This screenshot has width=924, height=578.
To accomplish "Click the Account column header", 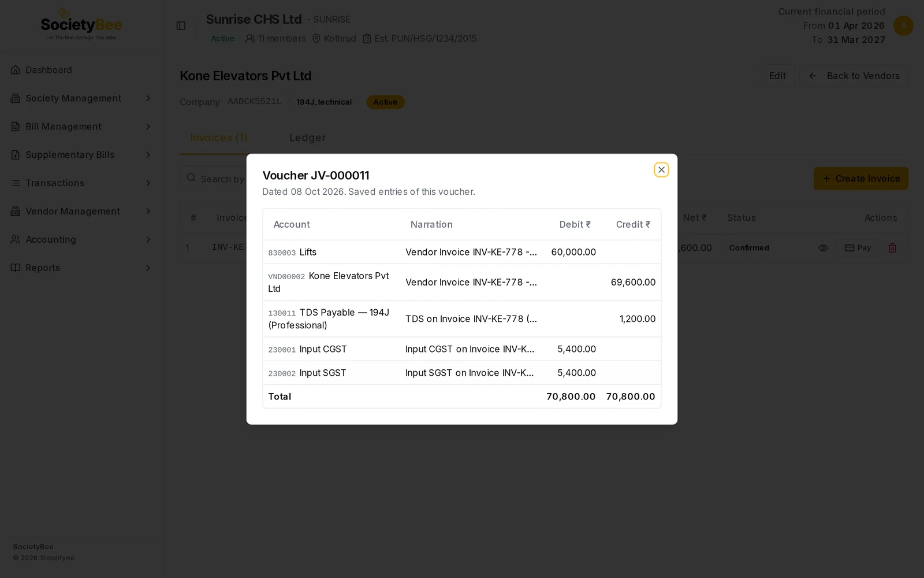I will pos(292,224).
